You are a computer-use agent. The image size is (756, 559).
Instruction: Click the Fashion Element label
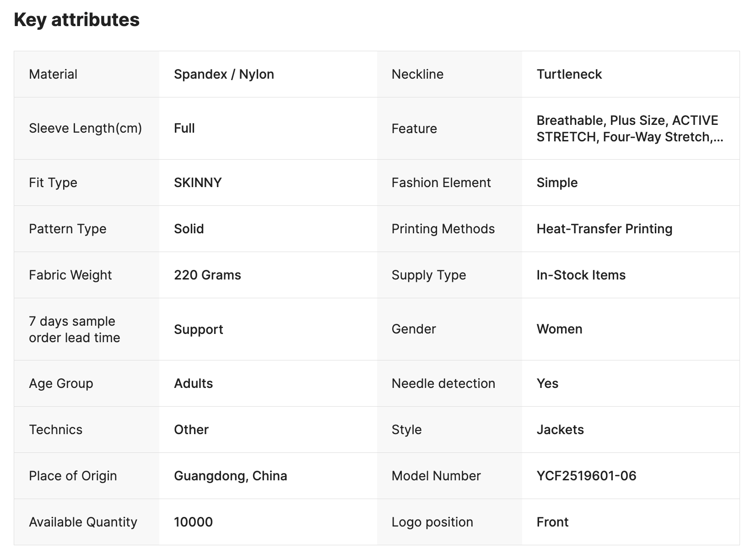point(441,183)
